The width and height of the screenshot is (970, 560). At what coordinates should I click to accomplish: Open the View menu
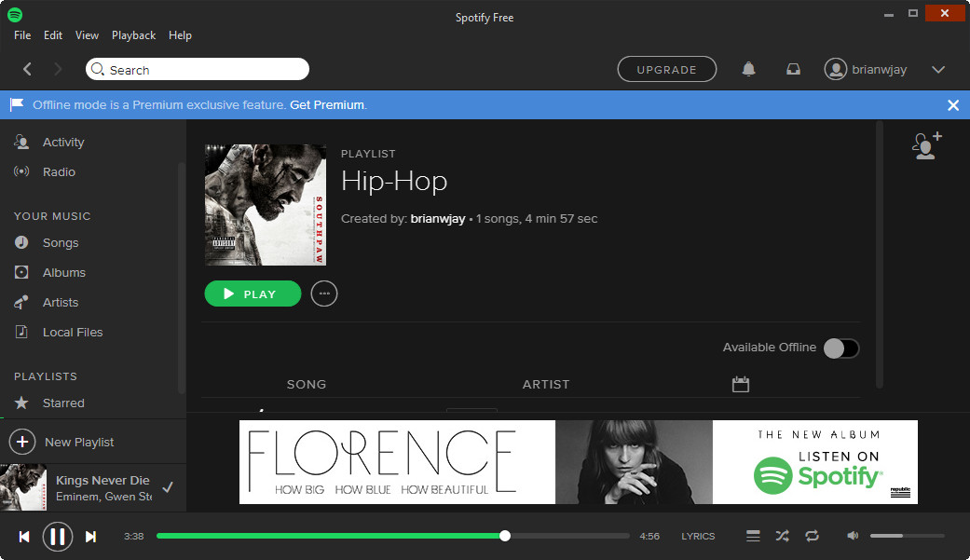[x=87, y=35]
